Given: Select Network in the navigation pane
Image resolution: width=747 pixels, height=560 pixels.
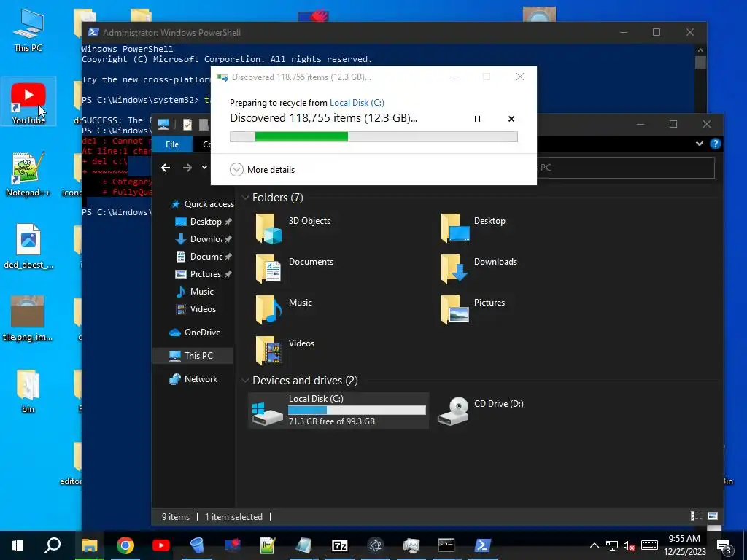Looking at the screenshot, I should click(x=193, y=379).
